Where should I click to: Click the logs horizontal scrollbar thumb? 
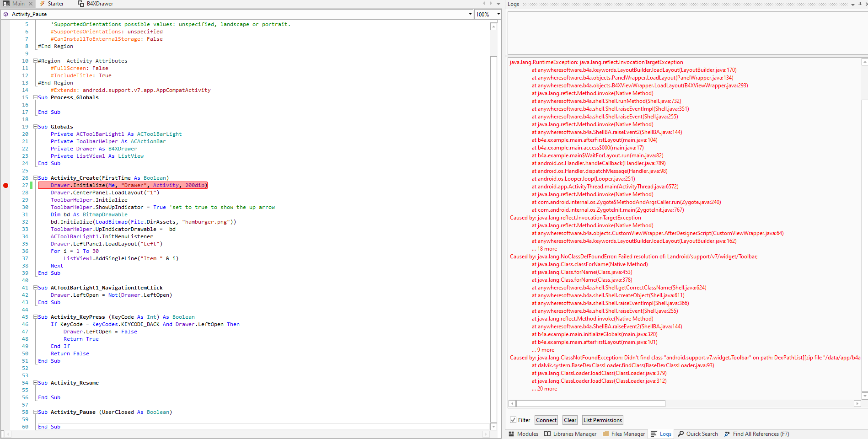tap(591, 404)
